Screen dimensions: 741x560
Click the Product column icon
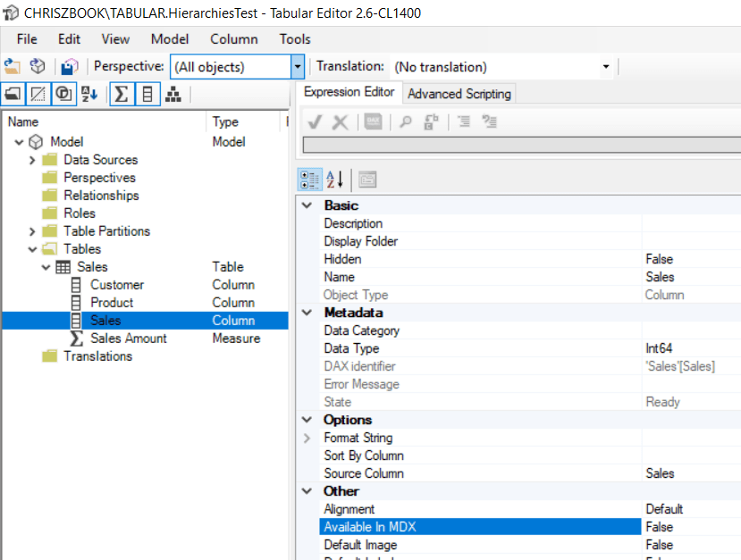pos(76,303)
